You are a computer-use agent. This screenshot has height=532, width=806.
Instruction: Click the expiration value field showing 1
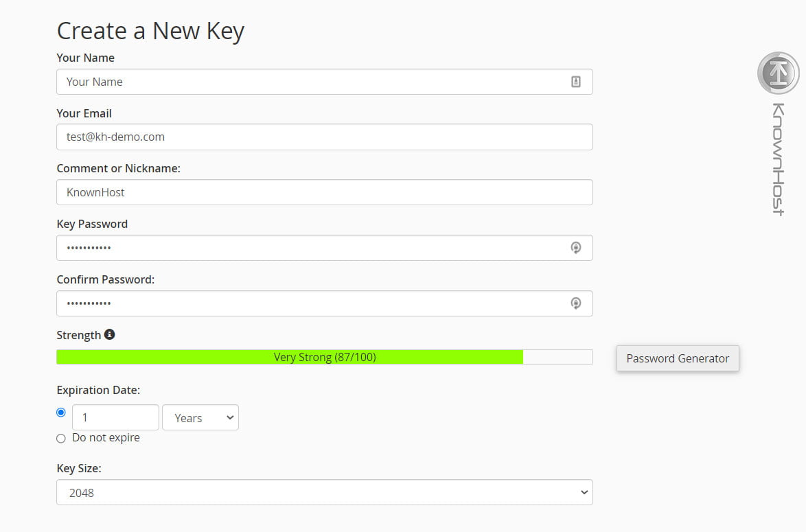(x=115, y=417)
